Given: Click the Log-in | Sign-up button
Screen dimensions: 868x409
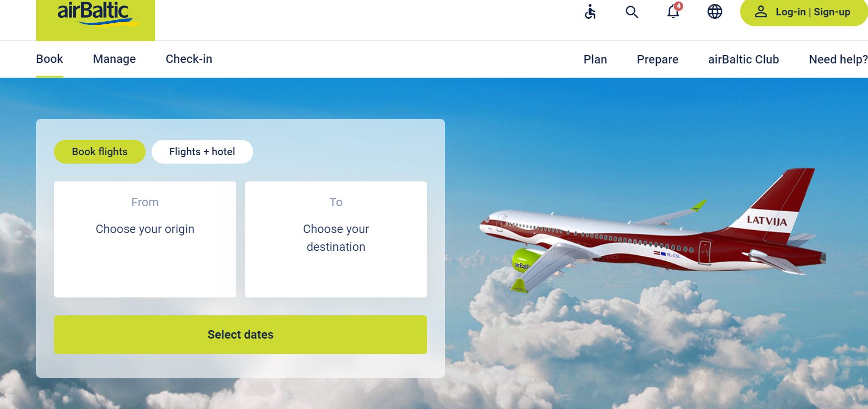Looking at the screenshot, I should point(804,12).
